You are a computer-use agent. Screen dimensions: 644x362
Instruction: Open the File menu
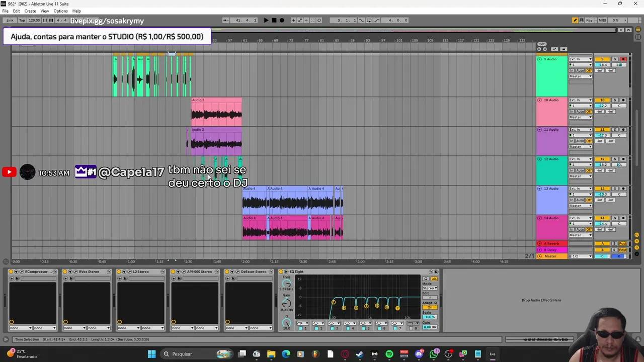click(5, 11)
